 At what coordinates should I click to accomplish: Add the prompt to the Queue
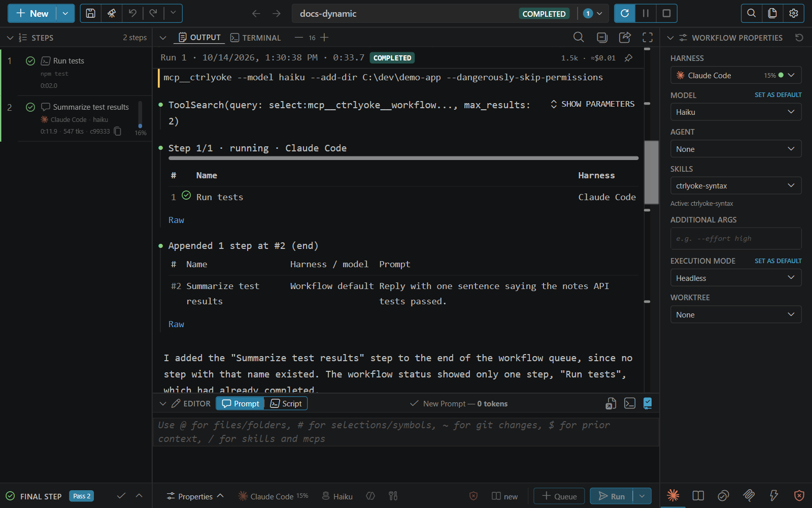(x=559, y=496)
